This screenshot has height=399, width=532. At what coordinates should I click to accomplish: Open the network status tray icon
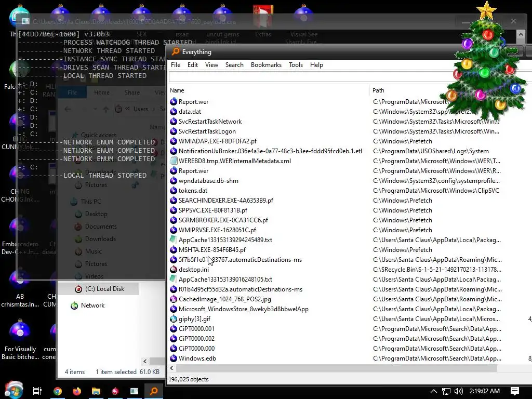pyautogui.click(x=446, y=391)
